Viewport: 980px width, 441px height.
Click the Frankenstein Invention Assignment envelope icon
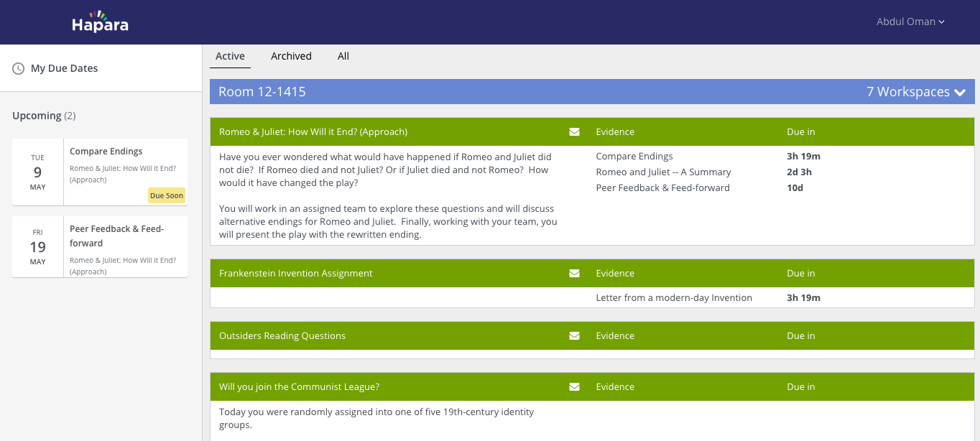pos(574,274)
